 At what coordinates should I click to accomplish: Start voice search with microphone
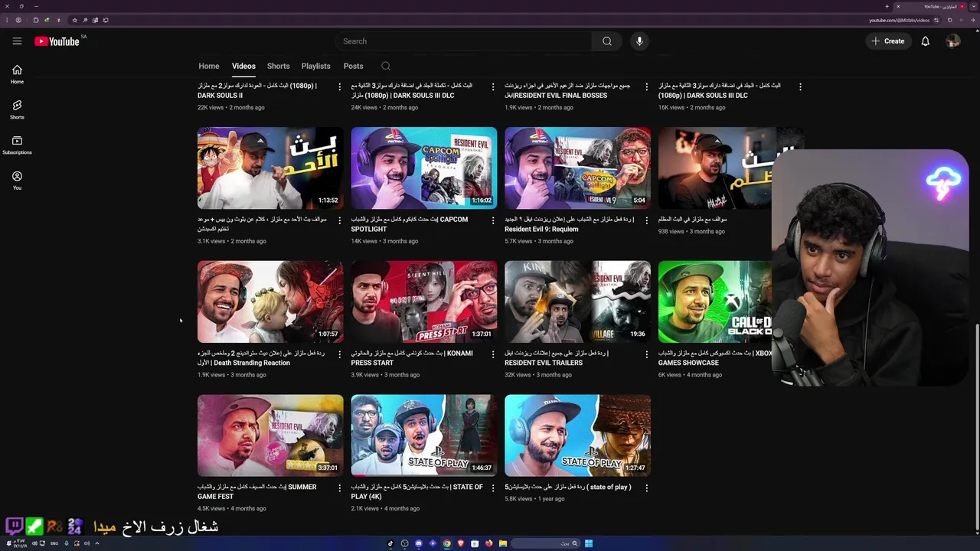[x=639, y=41]
